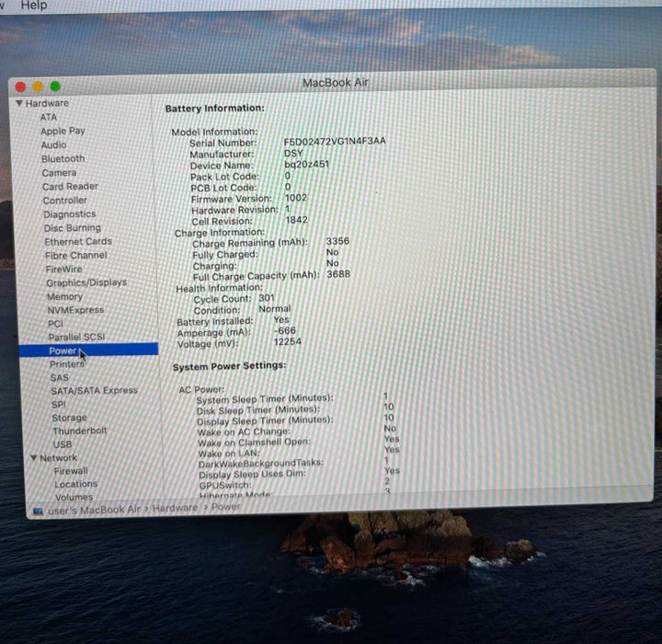Click Voltage value 12254
This screenshot has width=662, height=644.
(x=288, y=341)
